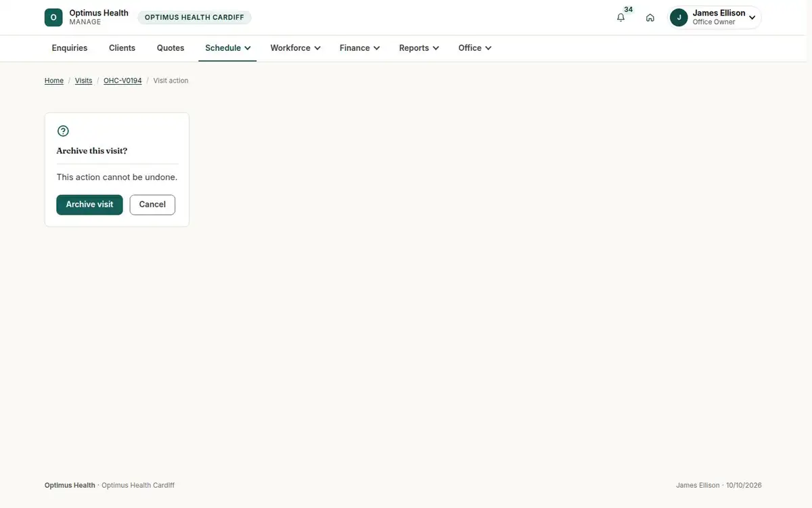Confirm with the Archive visit button
Screen dimensions: 812x508
[89, 205]
